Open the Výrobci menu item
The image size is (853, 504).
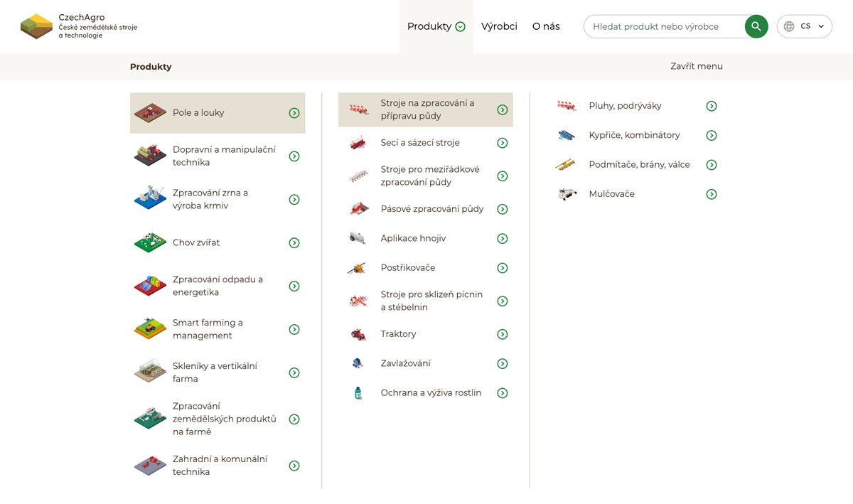pos(499,26)
